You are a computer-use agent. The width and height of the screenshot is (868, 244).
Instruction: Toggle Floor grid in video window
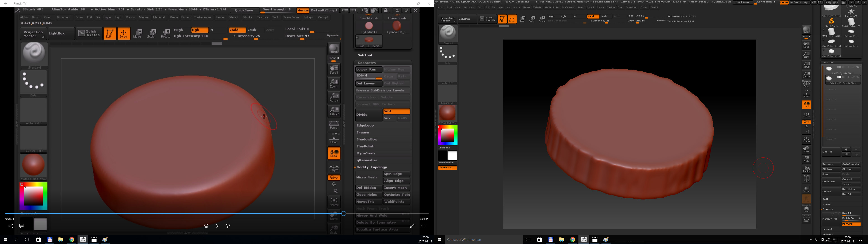coord(334,139)
